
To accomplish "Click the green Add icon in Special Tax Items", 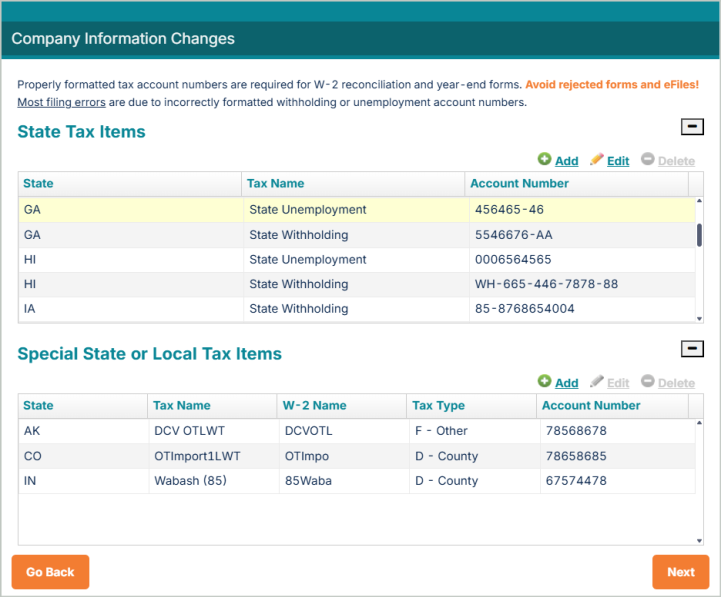I will click(544, 382).
